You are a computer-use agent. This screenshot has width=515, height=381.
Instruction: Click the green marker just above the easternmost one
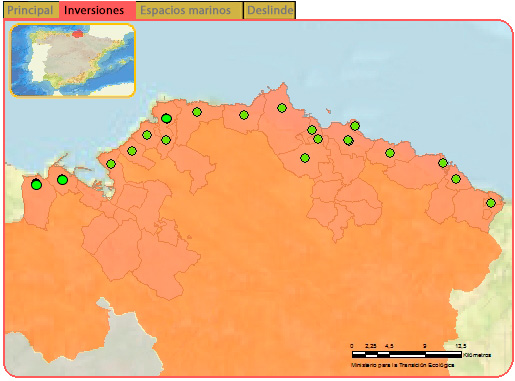pyautogui.click(x=456, y=179)
